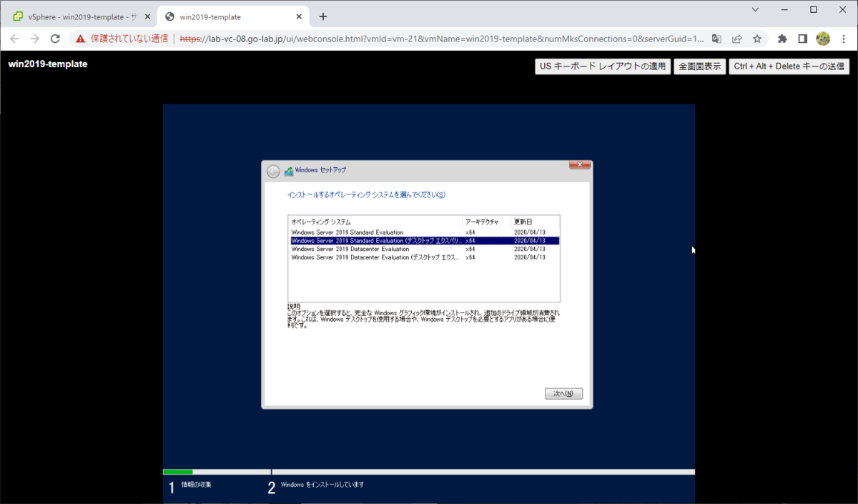
Task: Click the not-secure warning badge
Action: click(x=122, y=39)
